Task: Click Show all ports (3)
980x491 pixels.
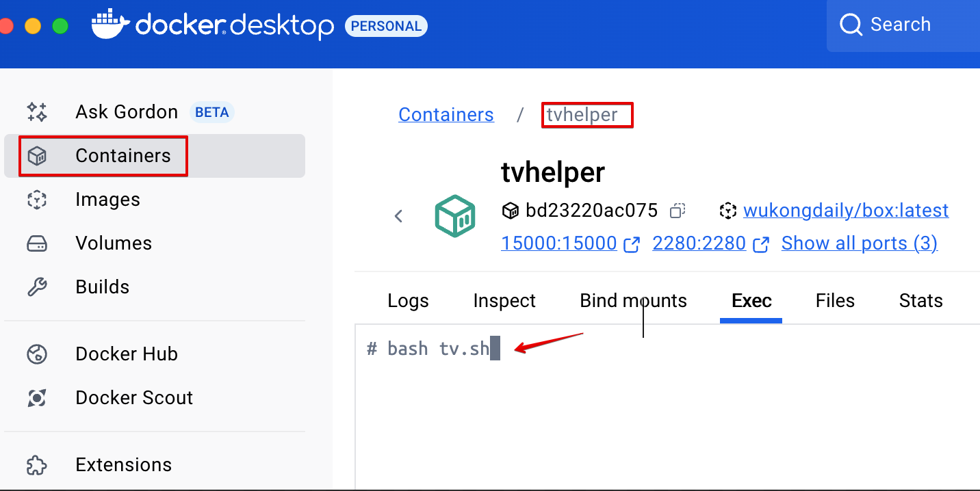Action: coord(860,243)
